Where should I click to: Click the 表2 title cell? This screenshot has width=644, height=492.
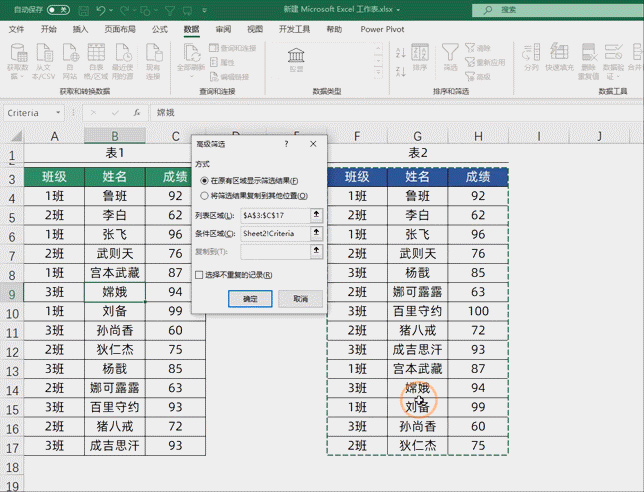coord(418,153)
